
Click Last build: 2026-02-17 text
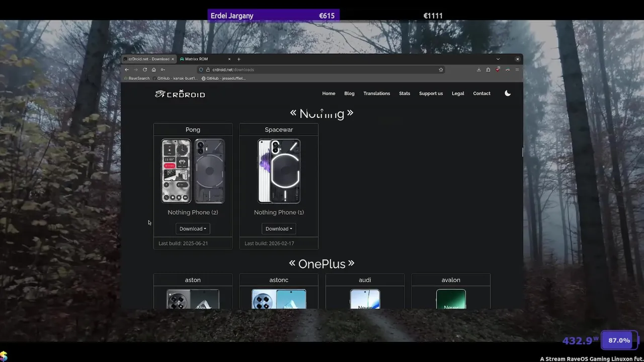pyautogui.click(x=269, y=243)
